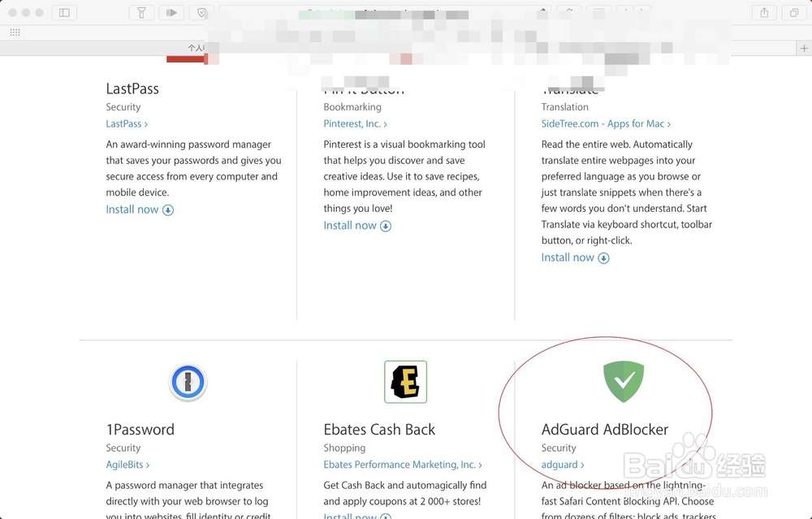Open the Pinterest, Inc. developer link
This screenshot has width=812, height=519.
tap(356, 123)
